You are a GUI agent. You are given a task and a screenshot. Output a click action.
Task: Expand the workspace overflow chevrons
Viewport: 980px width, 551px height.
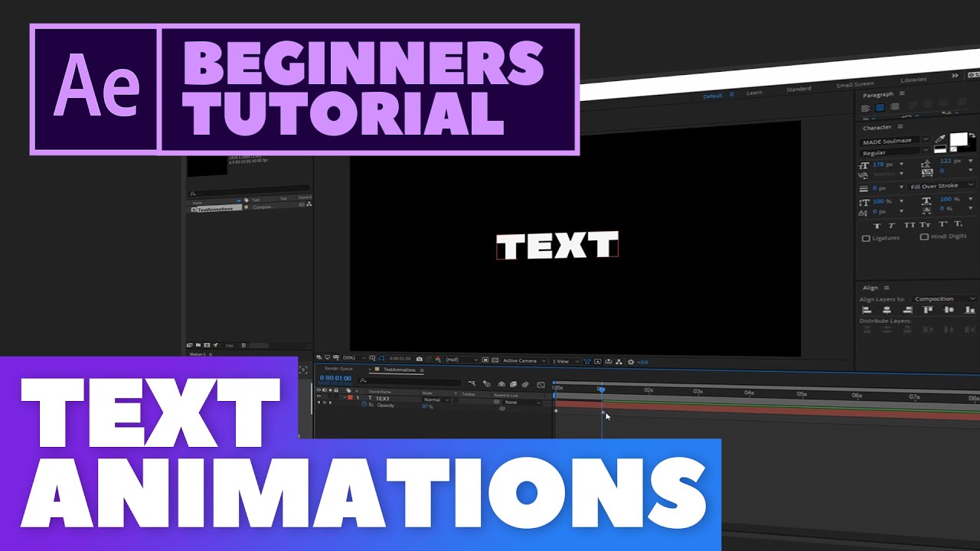click(x=955, y=76)
